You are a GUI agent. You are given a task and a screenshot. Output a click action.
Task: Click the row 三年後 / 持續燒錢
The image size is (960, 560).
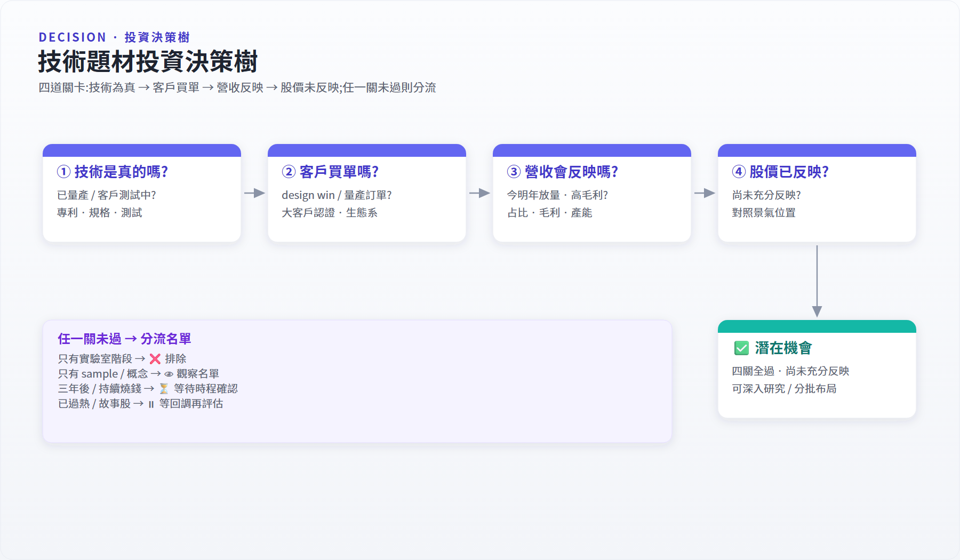148,389
